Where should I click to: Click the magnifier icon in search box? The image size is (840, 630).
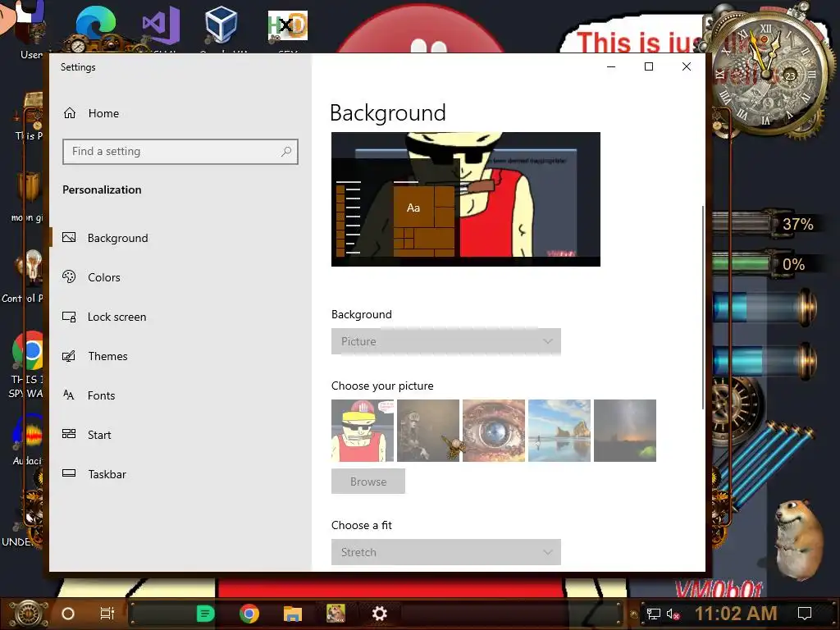tap(286, 152)
